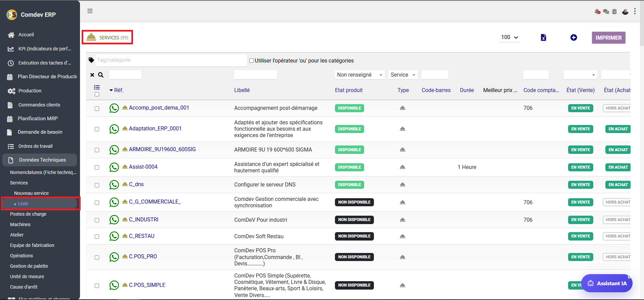Click WhatsApp icon for C_RESTAU row
Viewport: 644px width, 300px height.
point(114,236)
